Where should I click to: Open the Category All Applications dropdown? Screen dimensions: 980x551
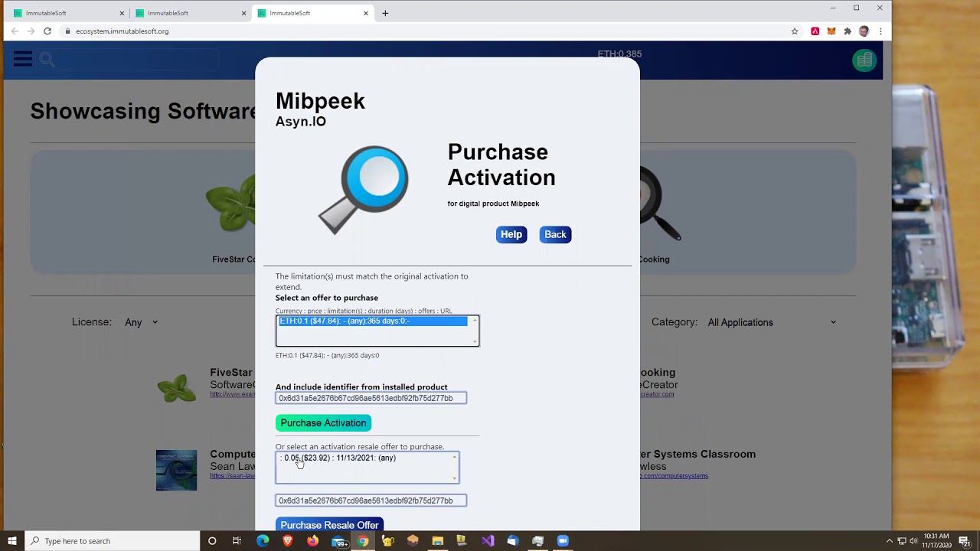pos(773,323)
